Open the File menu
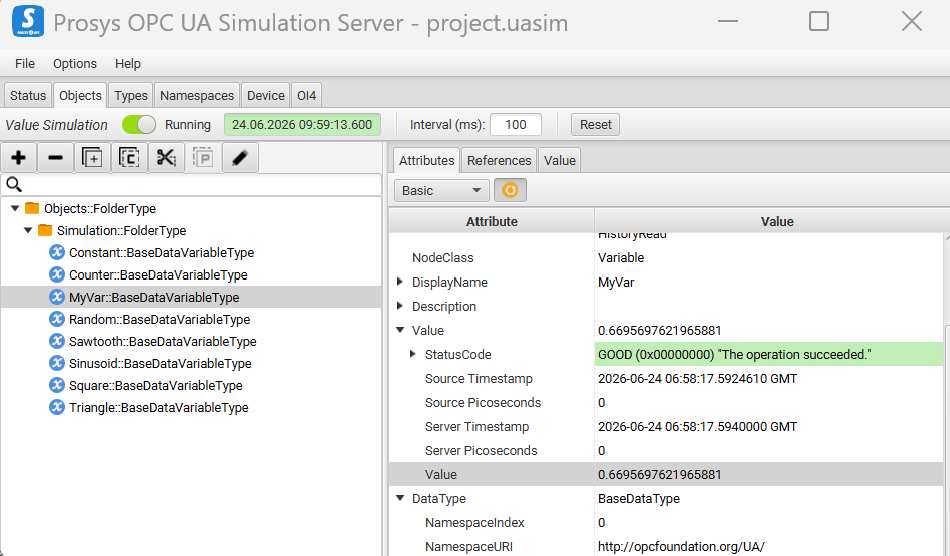The image size is (950, 556). [25, 64]
